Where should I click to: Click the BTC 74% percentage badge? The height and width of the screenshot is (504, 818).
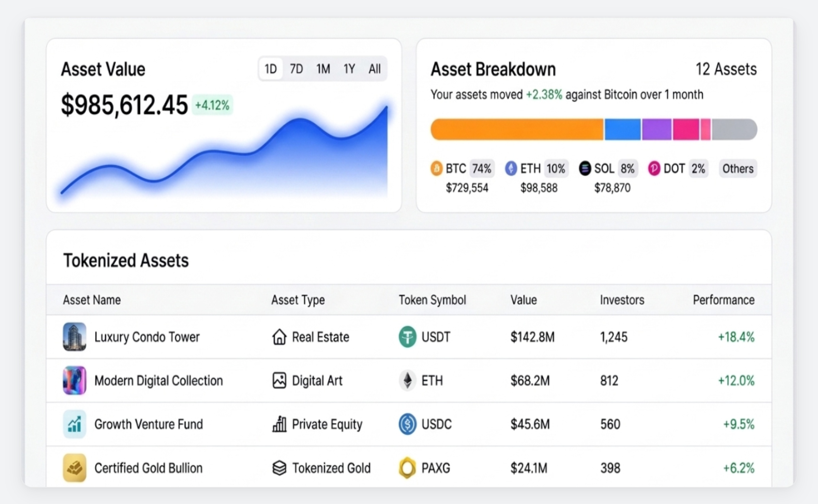[482, 169]
